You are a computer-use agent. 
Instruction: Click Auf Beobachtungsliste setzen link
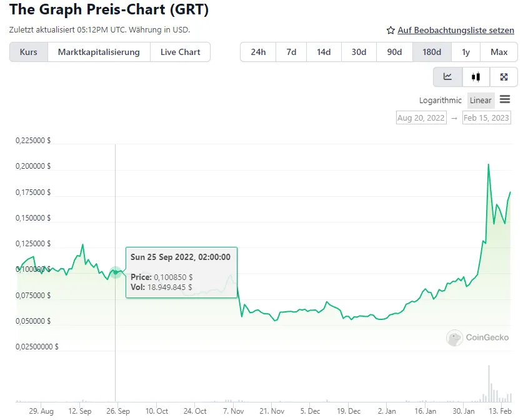point(456,31)
